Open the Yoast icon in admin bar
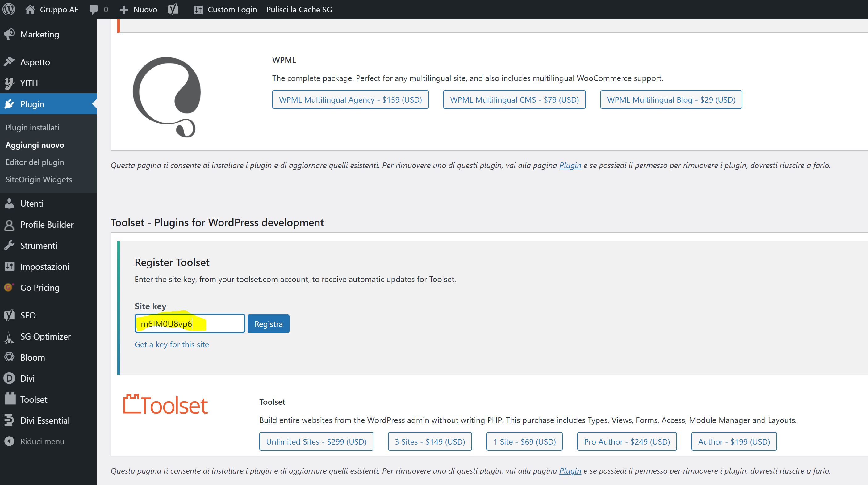868x485 pixels. tap(173, 10)
